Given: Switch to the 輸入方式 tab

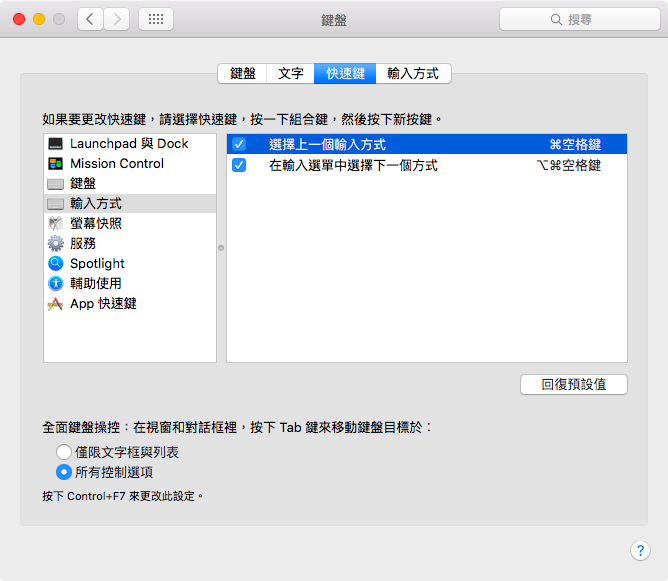Looking at the screenshot, I should coord(413,73).
